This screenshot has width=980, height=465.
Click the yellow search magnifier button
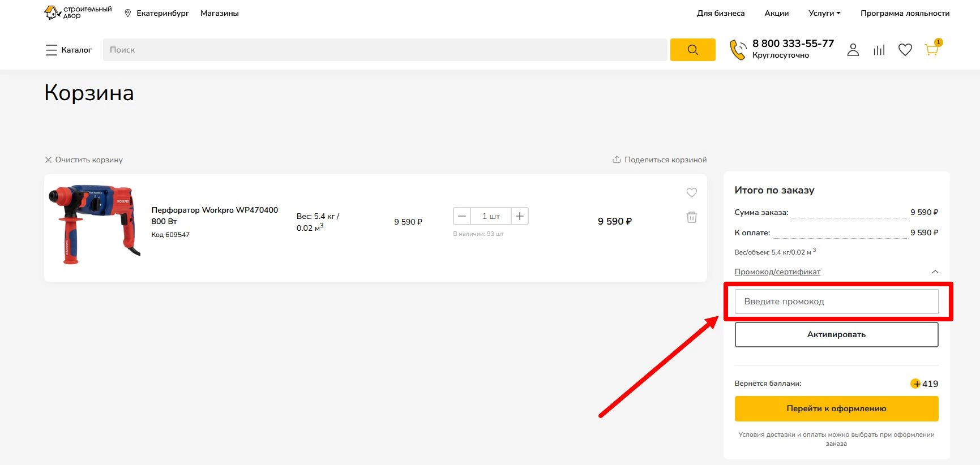[x=692, y=50]
